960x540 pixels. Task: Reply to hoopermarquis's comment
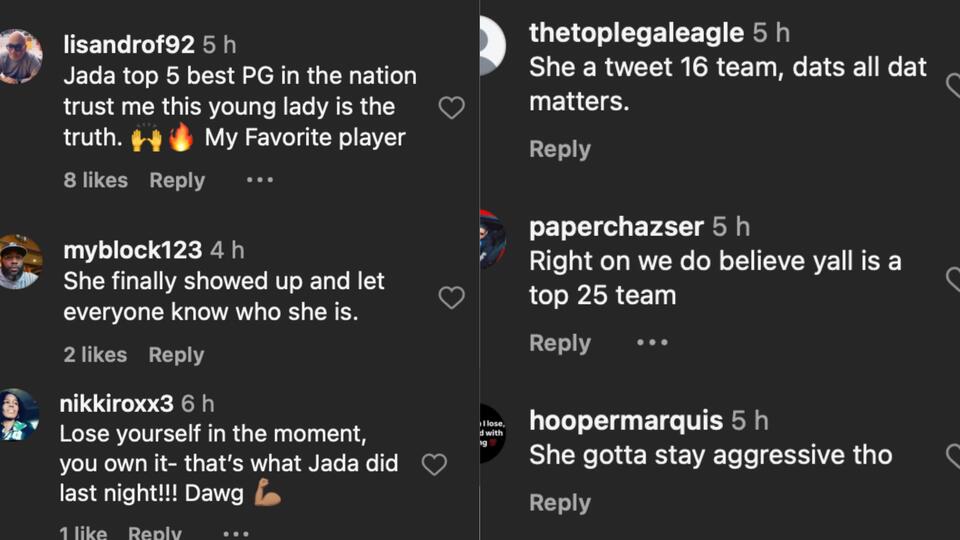(x=560, y=502)
